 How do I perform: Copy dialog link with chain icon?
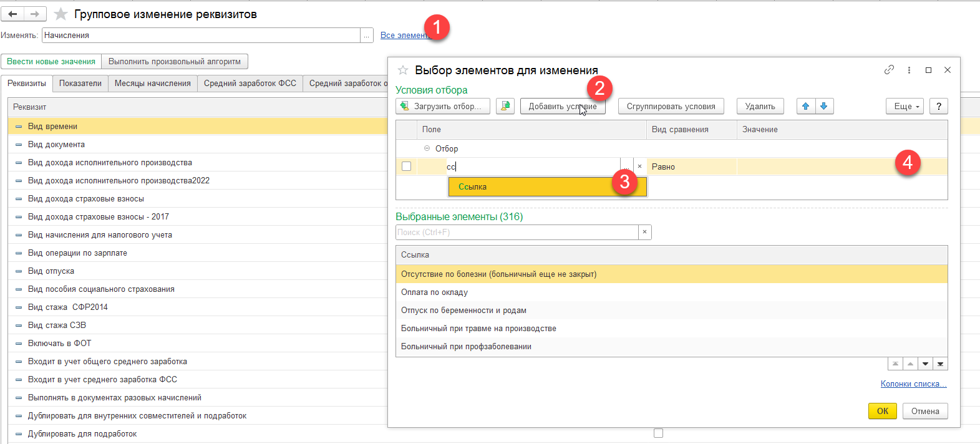coord(889,70)
